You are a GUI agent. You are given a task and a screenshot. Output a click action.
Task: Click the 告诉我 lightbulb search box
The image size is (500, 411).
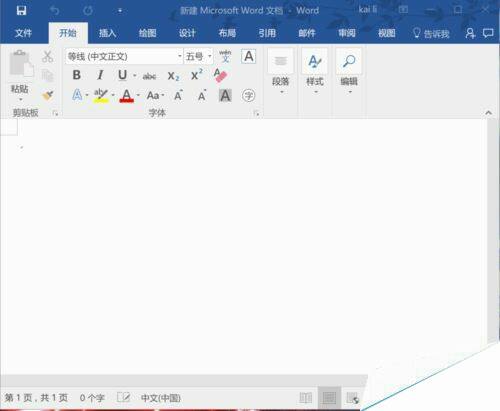point(431,33)
